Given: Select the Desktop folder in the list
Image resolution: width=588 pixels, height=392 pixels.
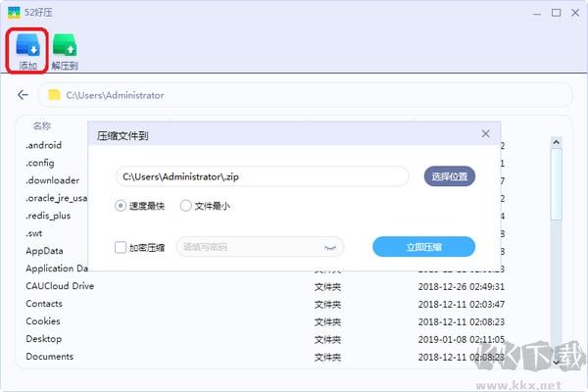Looking at the screenshot, I should coord(43,338).
